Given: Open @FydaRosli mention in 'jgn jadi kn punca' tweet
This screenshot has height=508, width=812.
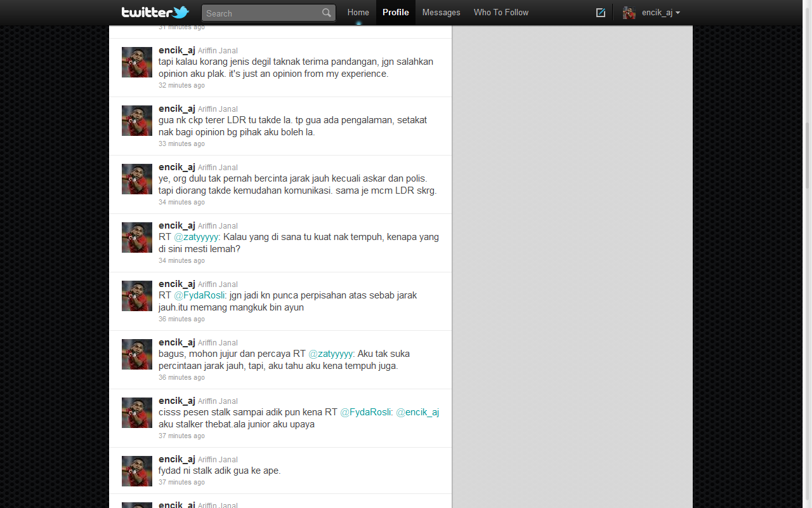Looking at the screenshot, I should pyautogui.click(x=199, y=295).
